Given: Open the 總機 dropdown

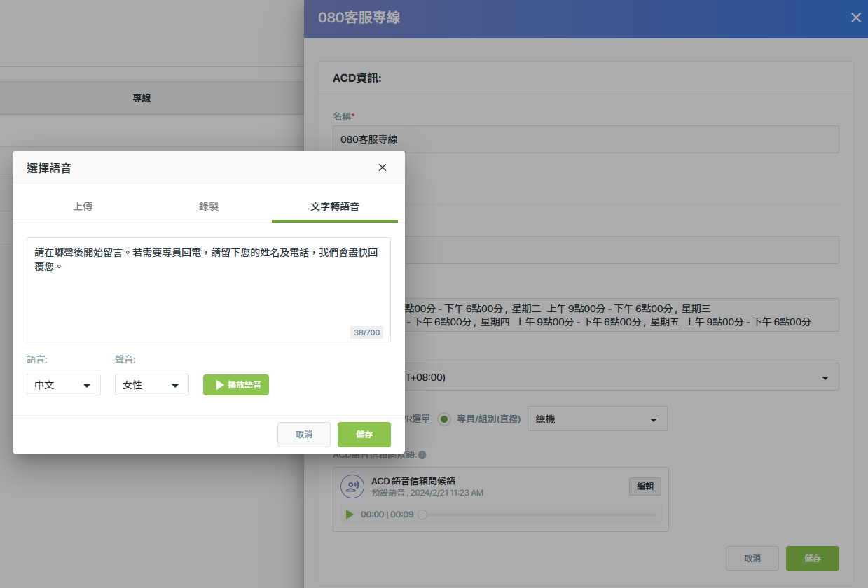Looking at the screenshot, I should point(598,419).
